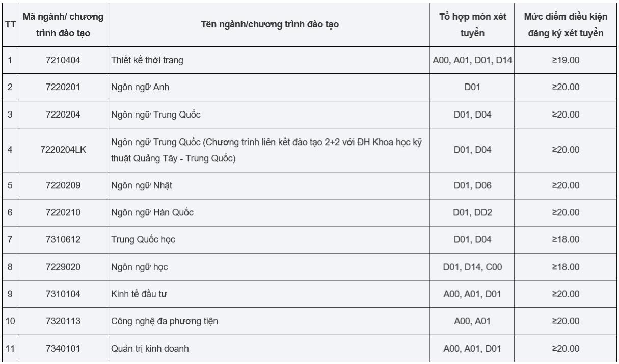
Task: Click the 'TT' column header
Action: pos(10,24)
